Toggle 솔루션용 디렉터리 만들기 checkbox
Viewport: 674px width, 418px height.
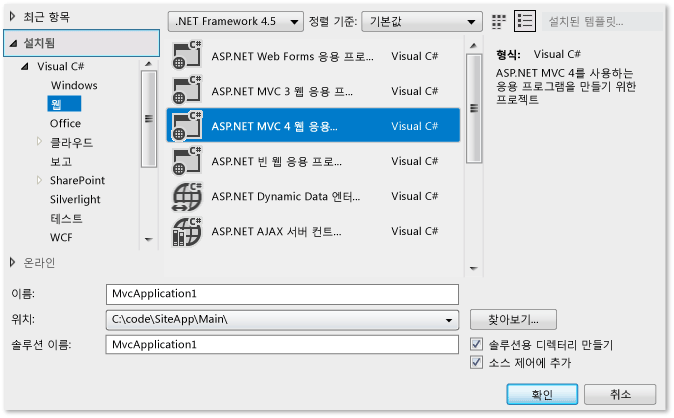(x=476, y=344)
